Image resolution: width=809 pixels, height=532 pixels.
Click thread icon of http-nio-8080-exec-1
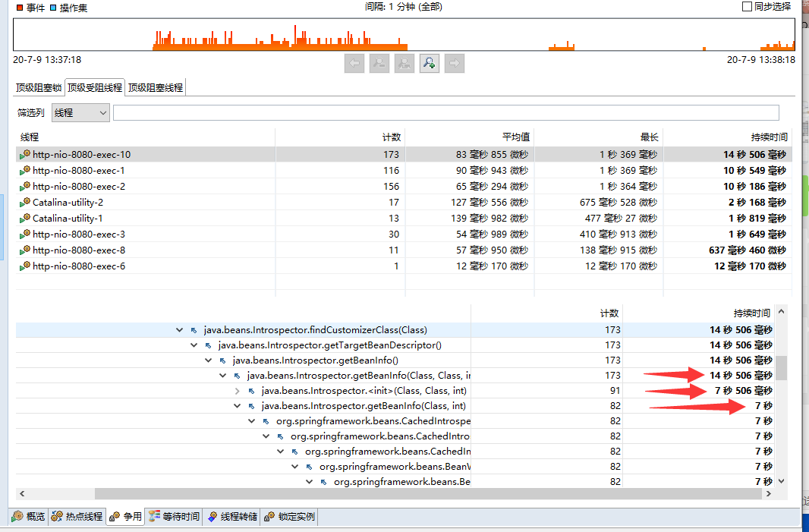coord(25,170)
